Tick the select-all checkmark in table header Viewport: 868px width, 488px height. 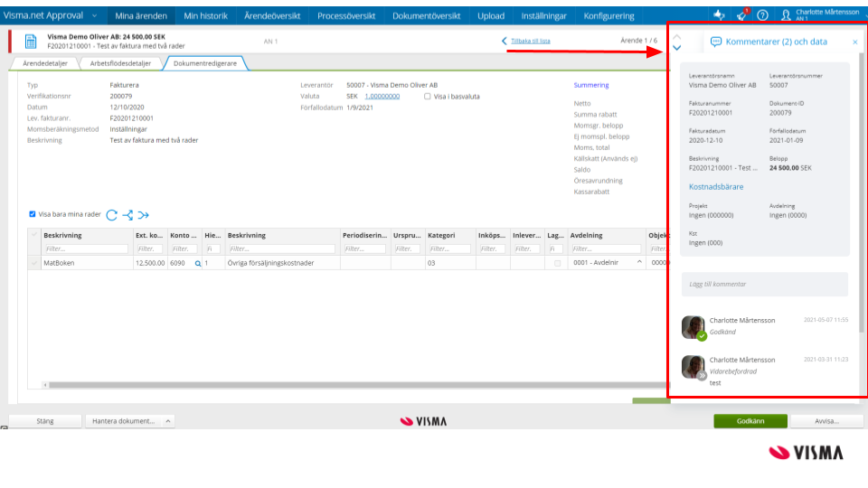[x=34, y=235]
